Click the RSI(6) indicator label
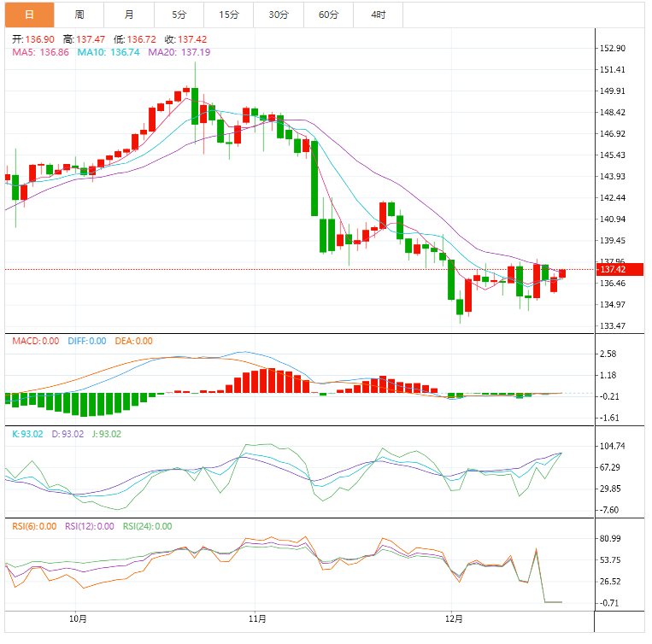This screenshot has height=644, width=652. coord(34,526)
